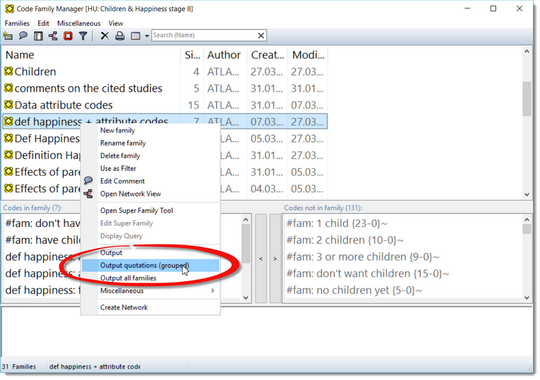Image resolution: width=540 pixels, height=380 pixels.
Task: Choose 'Output' from context menu
Action: tap(150, 253)
